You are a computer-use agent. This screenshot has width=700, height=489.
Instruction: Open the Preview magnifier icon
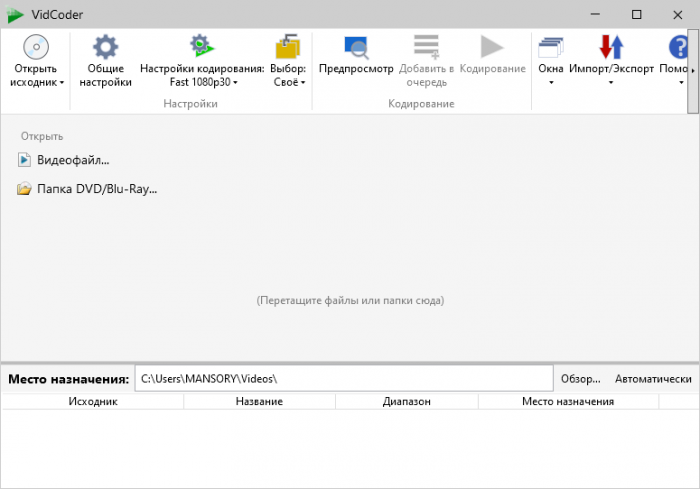356,48
